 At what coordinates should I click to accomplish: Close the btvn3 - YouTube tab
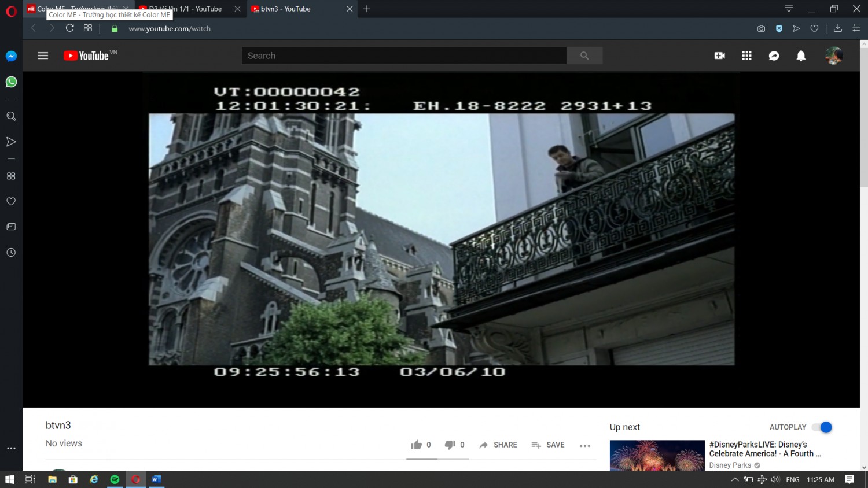[350, 9]
